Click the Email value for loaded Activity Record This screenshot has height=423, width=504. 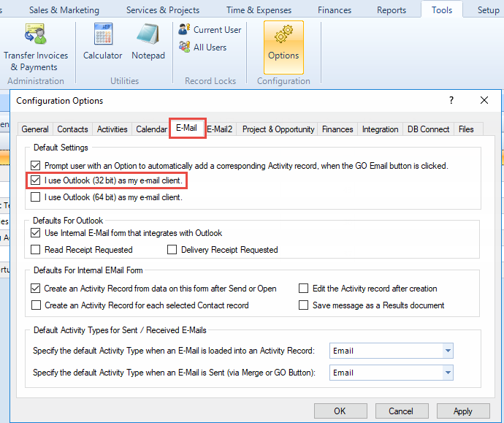(343, 351)
